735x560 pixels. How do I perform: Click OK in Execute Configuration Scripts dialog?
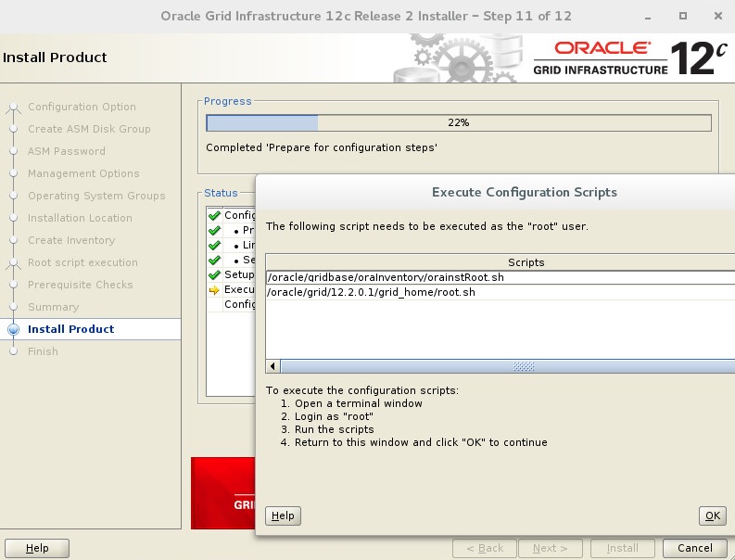(x=712, y=515)
